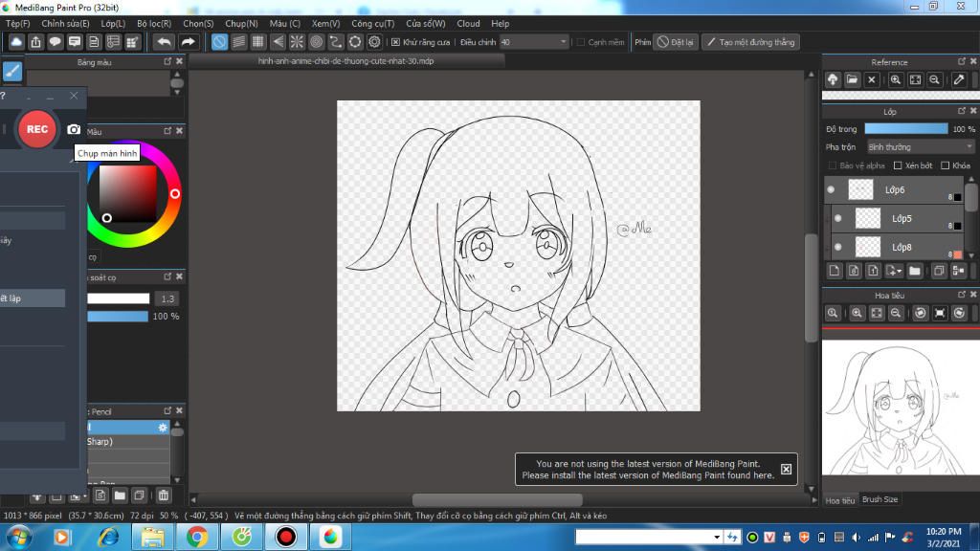Click navigator preview thumbnail
This screenshot has width=980, height=551.
coord(901,408)
